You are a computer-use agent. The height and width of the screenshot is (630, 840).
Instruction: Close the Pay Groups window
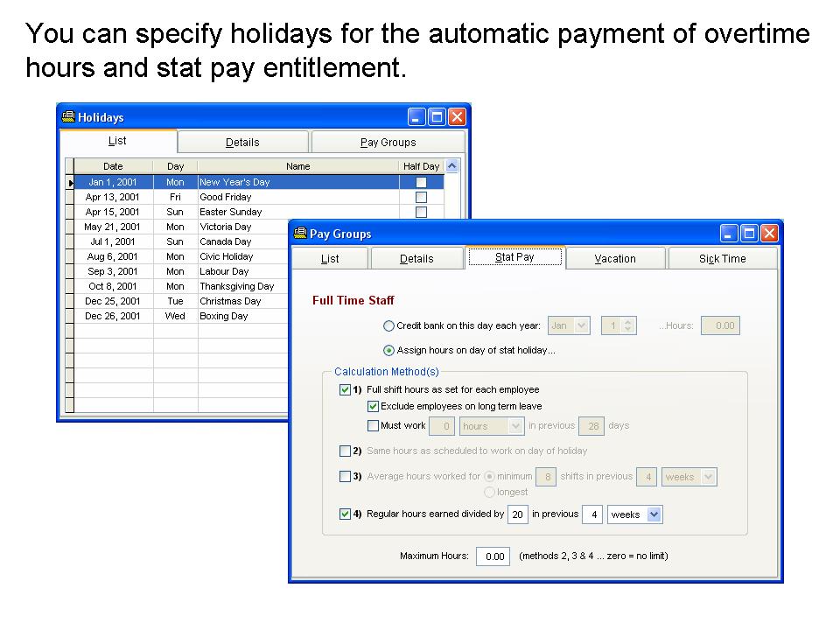(769, 234)
